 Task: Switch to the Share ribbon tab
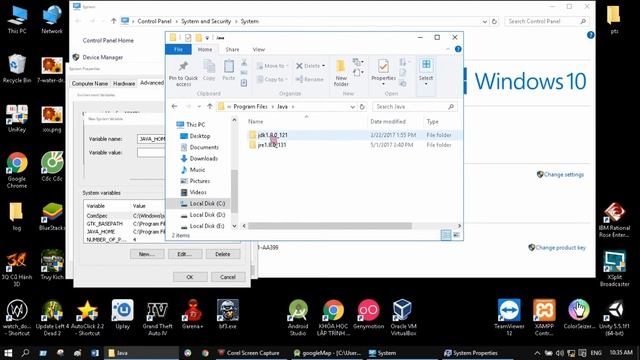[x=232, y=49]
